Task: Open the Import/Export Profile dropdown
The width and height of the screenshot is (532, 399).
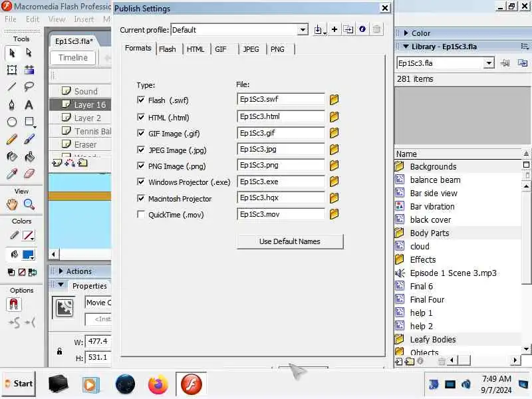Action: pyautogui.click(x=319, y=30)
